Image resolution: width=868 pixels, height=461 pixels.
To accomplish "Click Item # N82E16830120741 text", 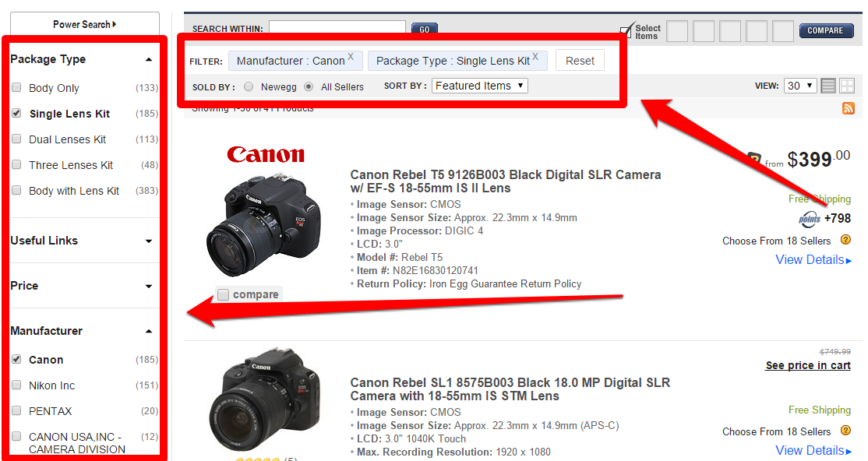I will click(418, 271).
